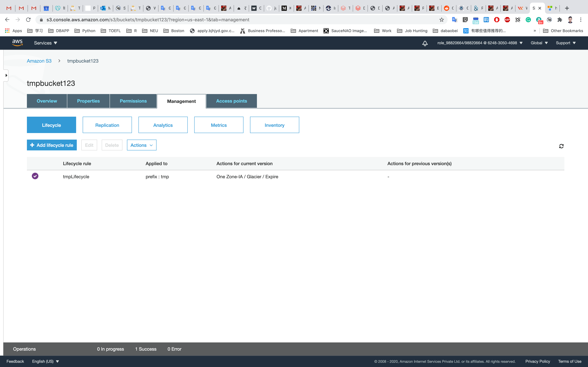Image resolution: width=588 pixels, height=367 pixels.
Task: Click the browser reload icon
Action: coord(28,20)
